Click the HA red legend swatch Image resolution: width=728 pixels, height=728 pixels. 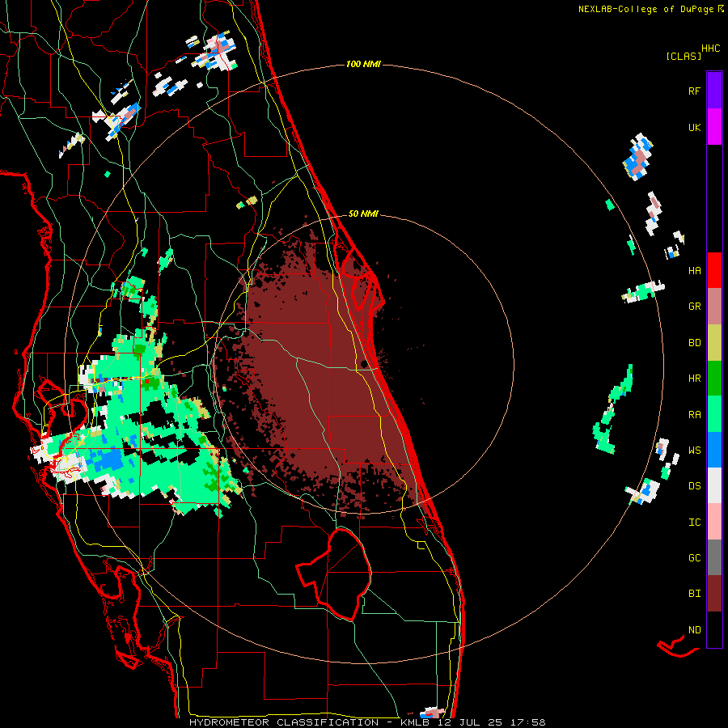tap(714, 270)
